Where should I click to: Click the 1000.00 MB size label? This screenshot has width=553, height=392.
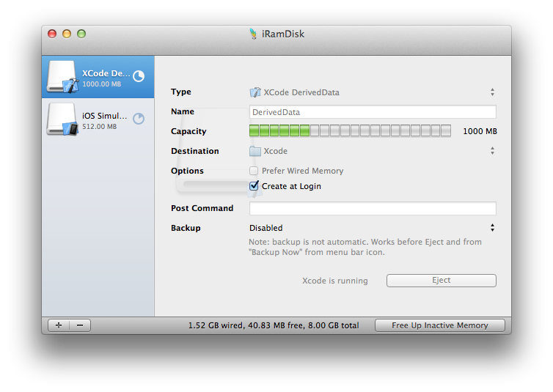pos(101,84)
